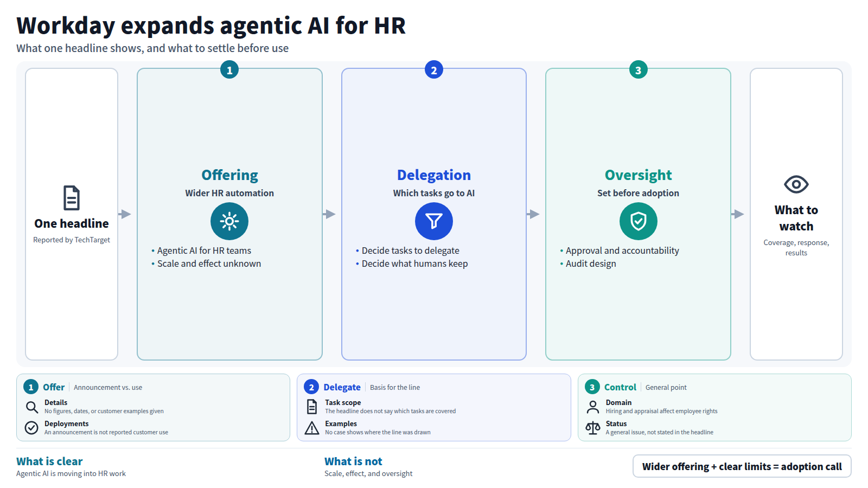Viewport: 868px width, 488px height.
Task: Click the check circle icon beside Deployments
Action: click(x=32, y=428)
